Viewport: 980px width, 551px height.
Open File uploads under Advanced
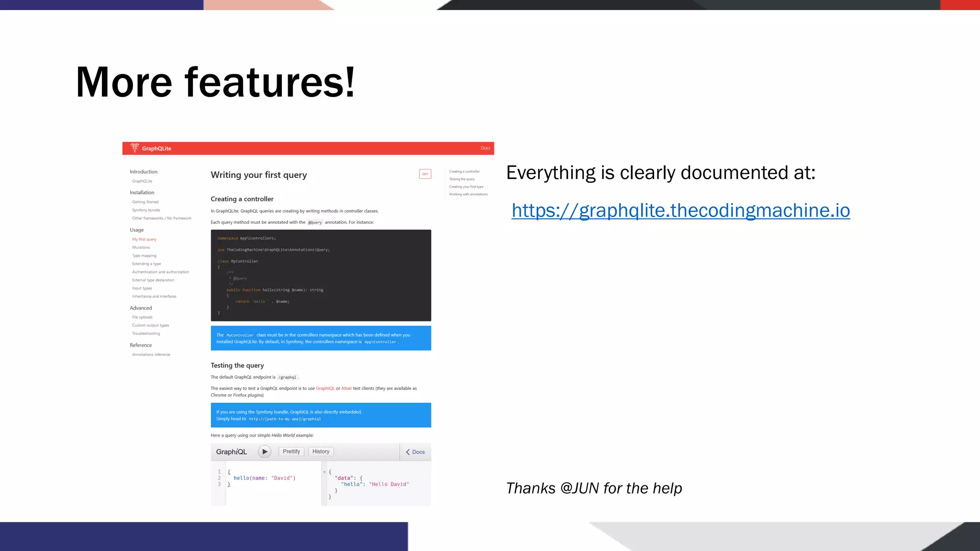[x=142, y=317]
